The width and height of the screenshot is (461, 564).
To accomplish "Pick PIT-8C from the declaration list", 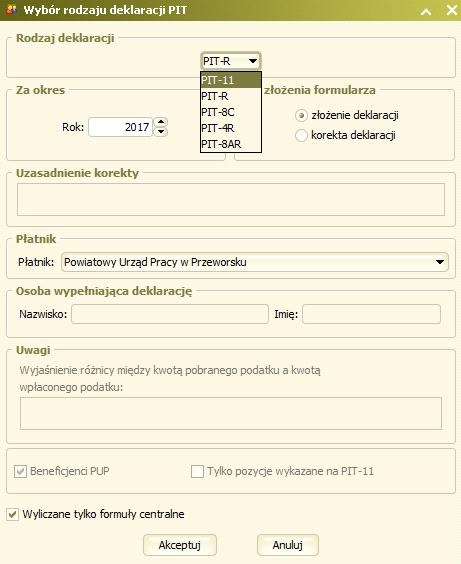I will (x=231, y=112).
